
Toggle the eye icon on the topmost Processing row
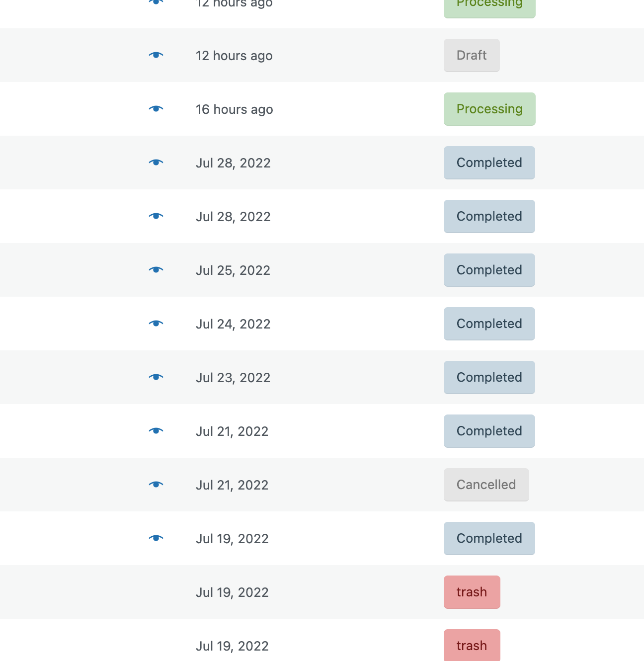click(156, 2)
